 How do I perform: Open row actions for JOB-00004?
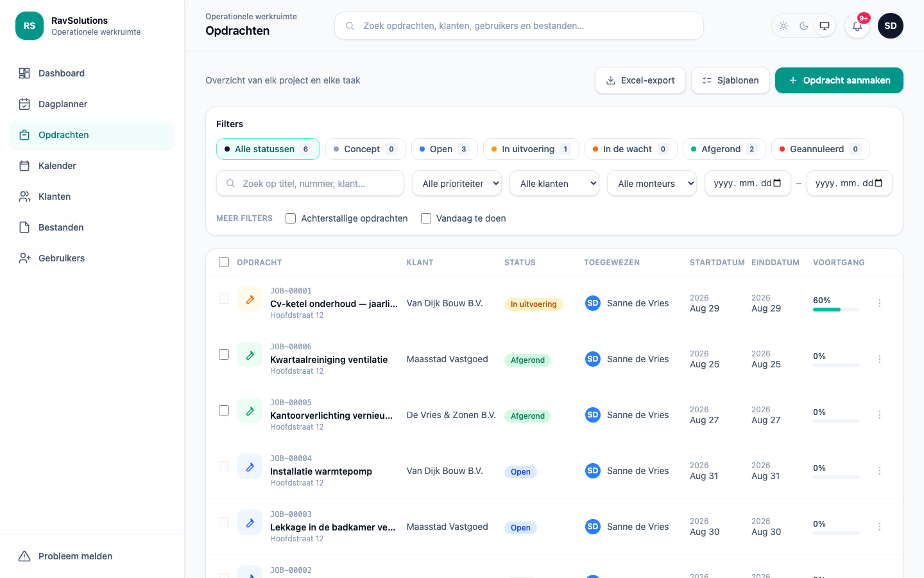880,471
